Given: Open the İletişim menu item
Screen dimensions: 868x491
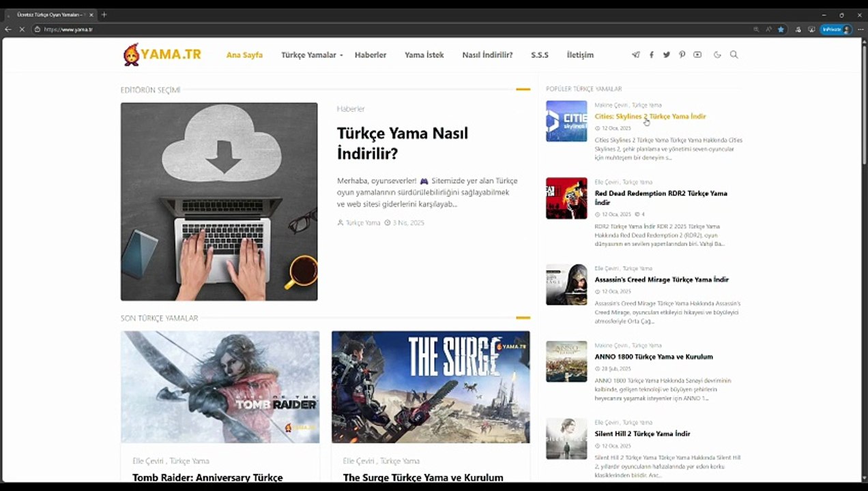Looking at the screenshot, I should point(580,55).
